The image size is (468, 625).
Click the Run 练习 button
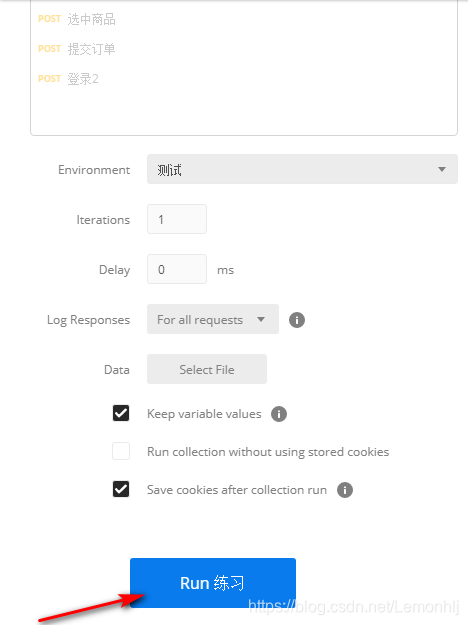pos(213,583)
